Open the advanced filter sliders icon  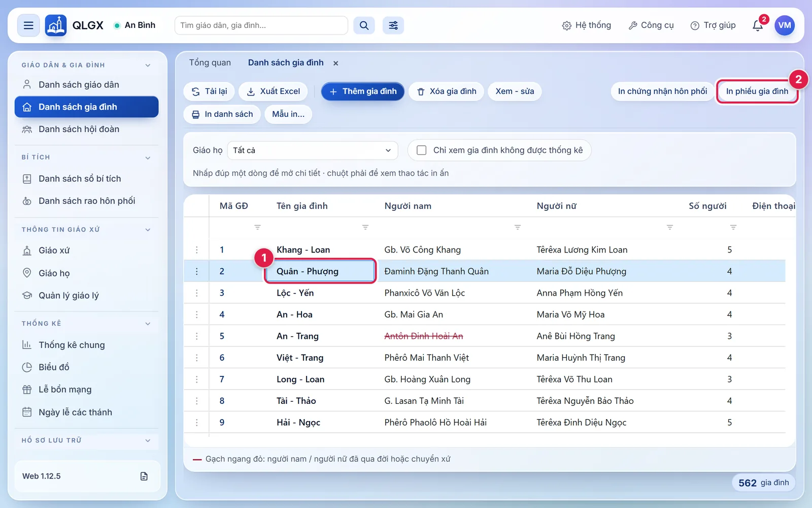[393, 25]
